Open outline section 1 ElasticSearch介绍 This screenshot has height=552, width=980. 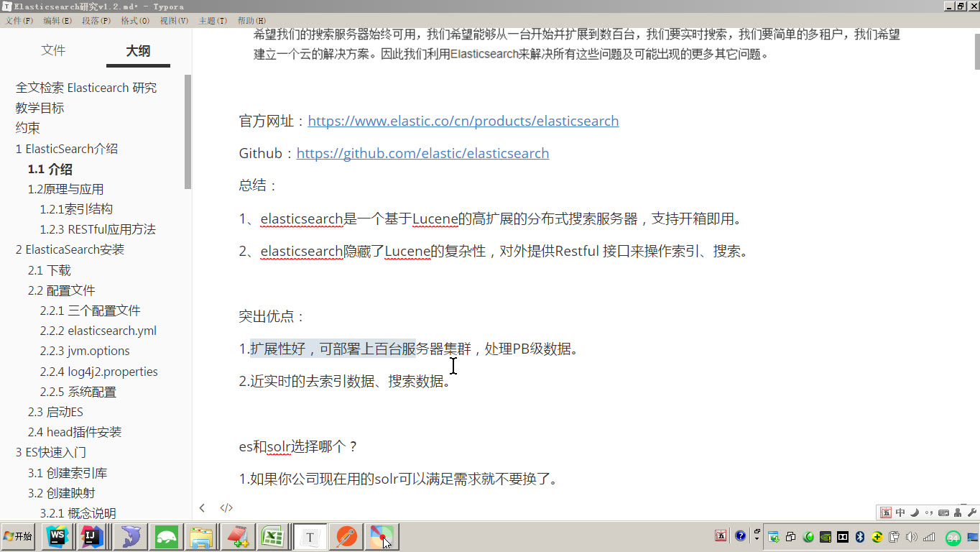67,149
